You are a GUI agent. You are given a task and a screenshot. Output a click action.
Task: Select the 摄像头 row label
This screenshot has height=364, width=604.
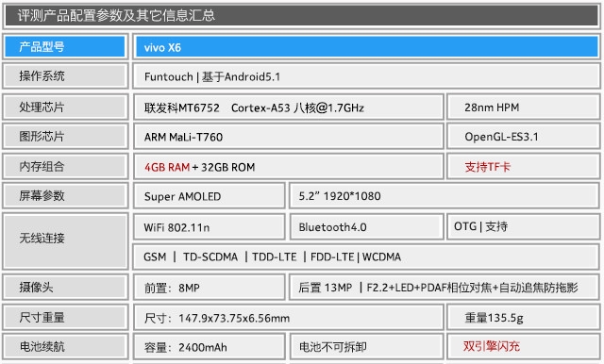pyautogui.click(x=65, y=287)
